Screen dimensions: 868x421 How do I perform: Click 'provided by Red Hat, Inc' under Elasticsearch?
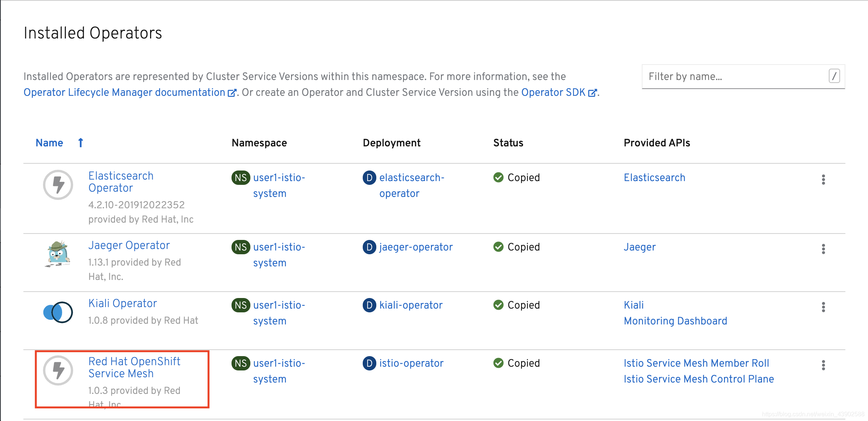[141, 220]
